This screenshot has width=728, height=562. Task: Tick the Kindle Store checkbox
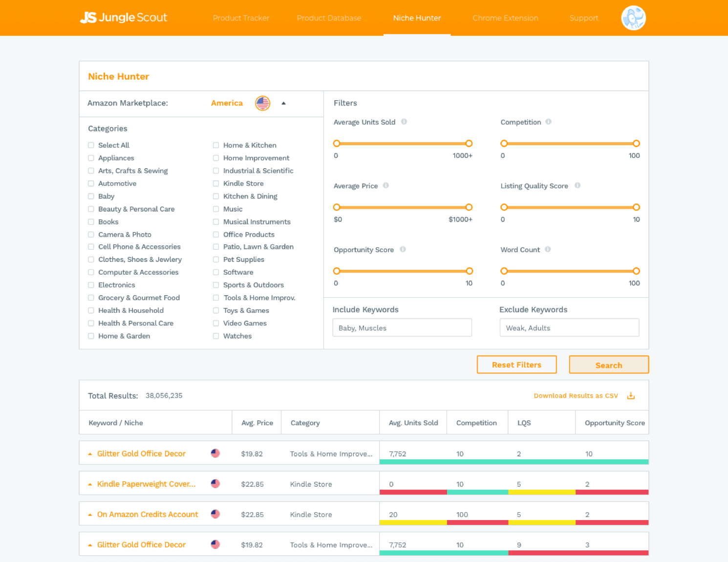216,183
